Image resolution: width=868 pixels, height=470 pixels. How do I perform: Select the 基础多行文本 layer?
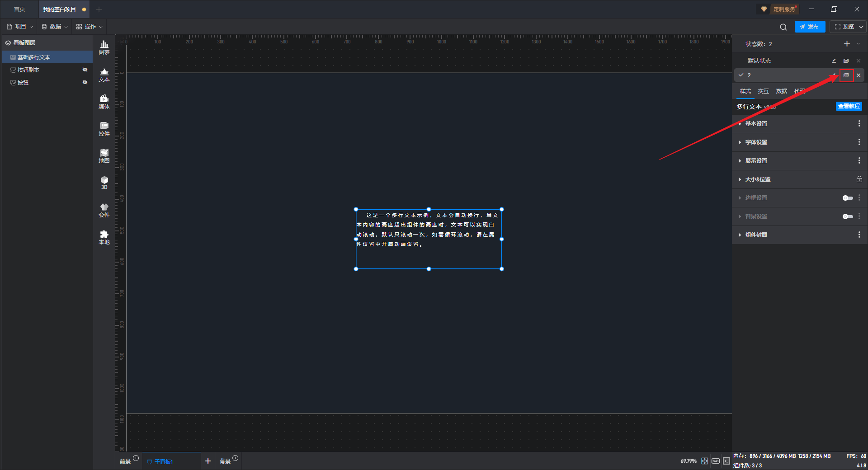click(34, 57)
